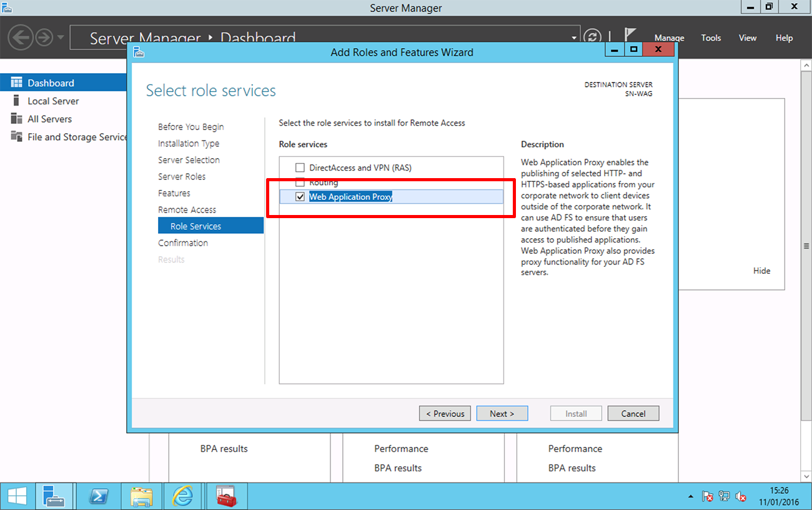Open BPA results in right tile
Screen dimensions: 812x510
click(x=572, y=468)
